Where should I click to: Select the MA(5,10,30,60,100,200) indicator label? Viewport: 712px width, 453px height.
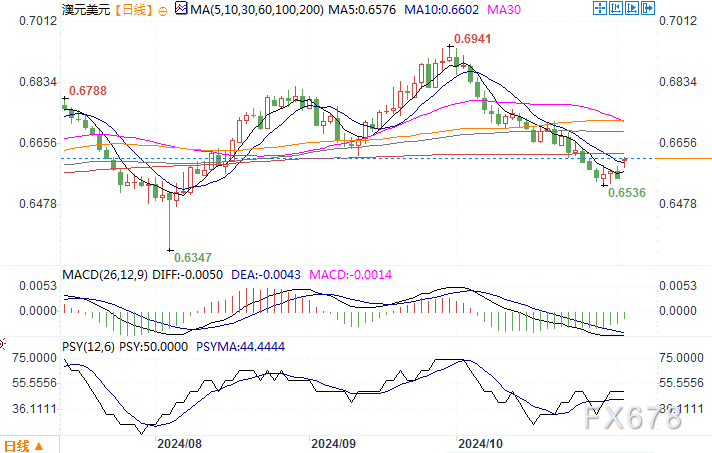pyautogui.click(x=256, y=10)
